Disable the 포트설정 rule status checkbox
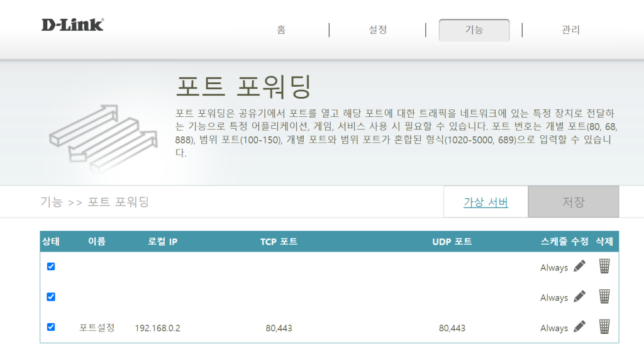Viewport: 644px width, 354px height. click(51, 327)
